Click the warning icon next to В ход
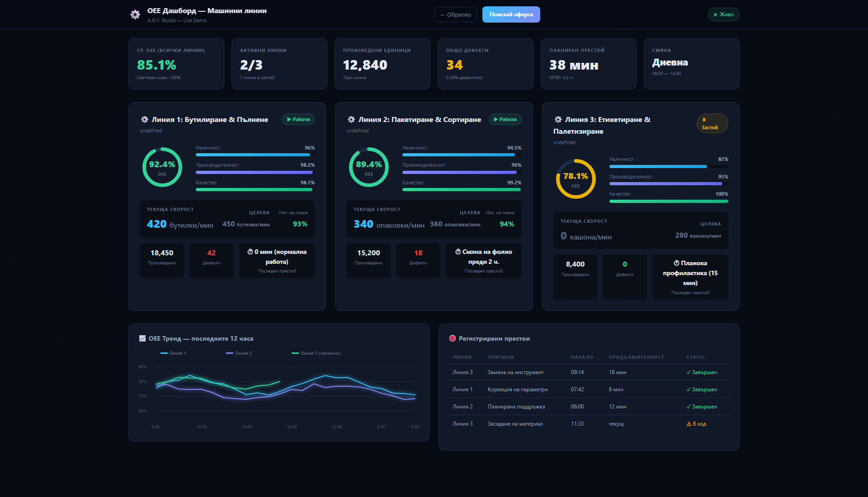Viewport: 868px width, 497px height. click(689, 424)
